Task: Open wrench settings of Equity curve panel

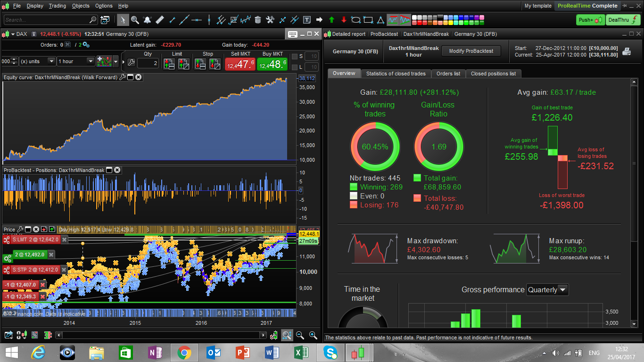Action: (123, 77)
